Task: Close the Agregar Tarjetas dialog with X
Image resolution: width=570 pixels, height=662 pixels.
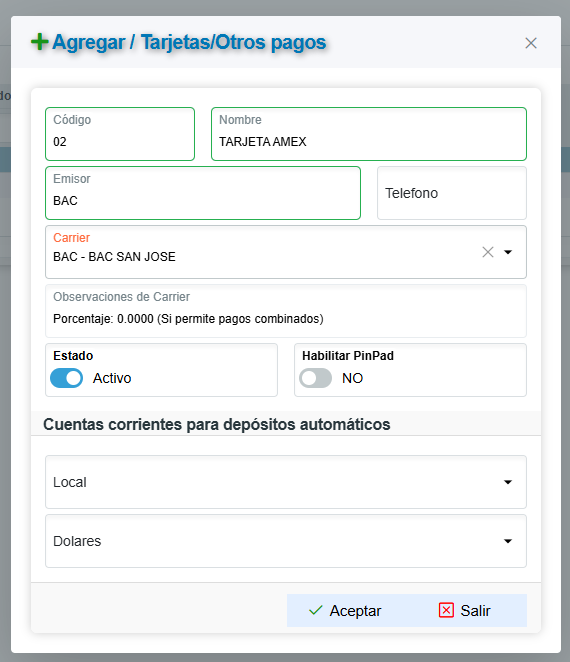Action: point(531,43)
